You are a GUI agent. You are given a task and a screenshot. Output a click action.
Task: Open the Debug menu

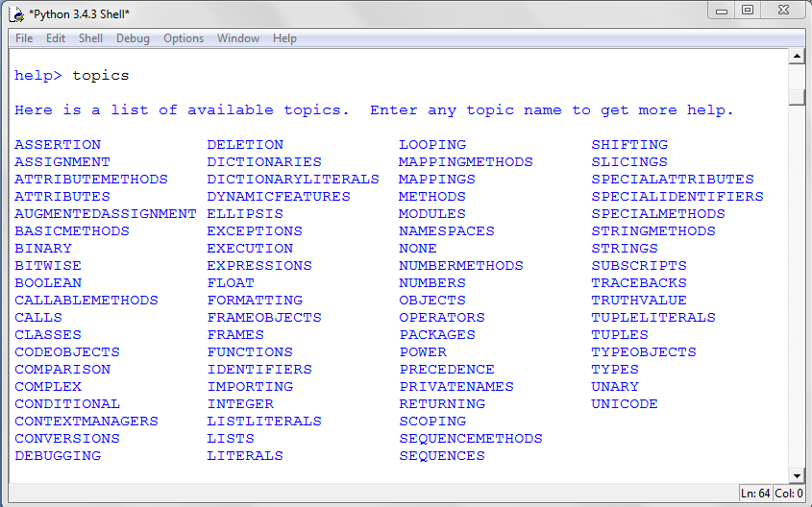click(x=133, y=38)
